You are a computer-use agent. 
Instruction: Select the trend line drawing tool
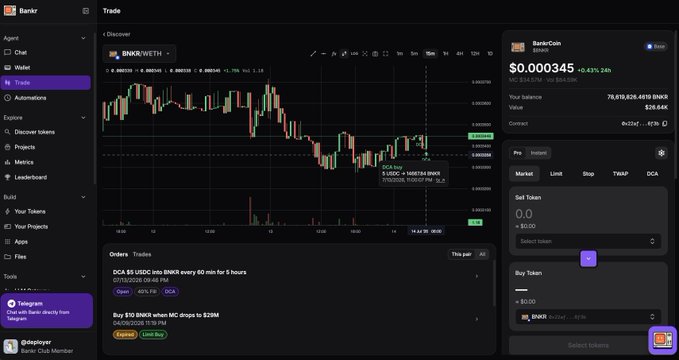[x=313, y=54]
